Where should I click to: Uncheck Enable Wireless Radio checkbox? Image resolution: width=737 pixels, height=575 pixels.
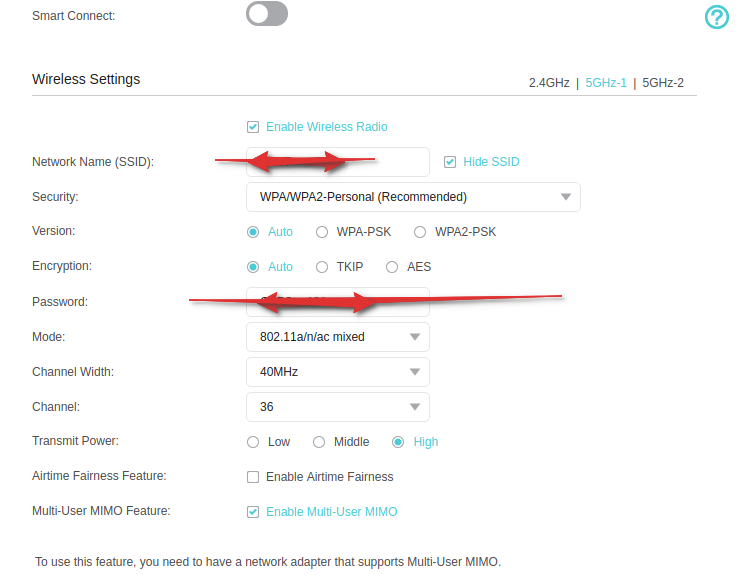tap(253, 127)
